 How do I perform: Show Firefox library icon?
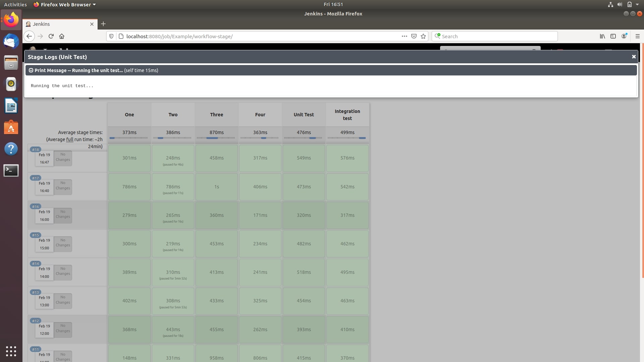[602, 36]
